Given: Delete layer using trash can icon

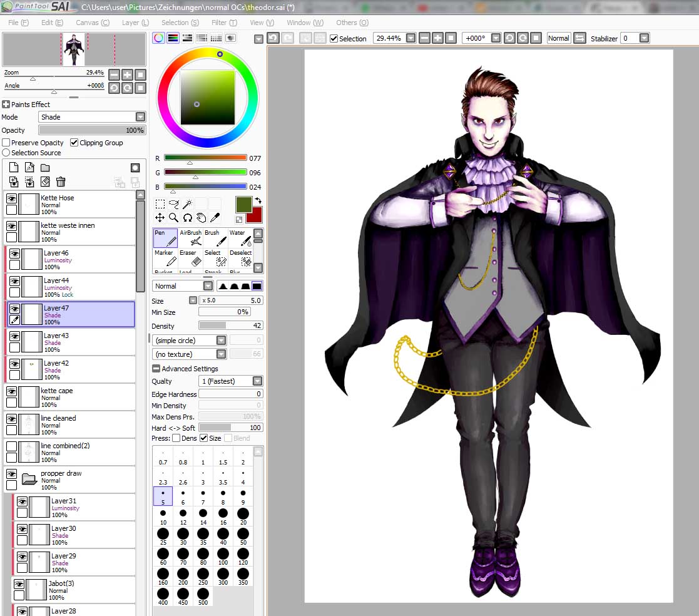Looking at the screenshot, I should coord(61,182).
